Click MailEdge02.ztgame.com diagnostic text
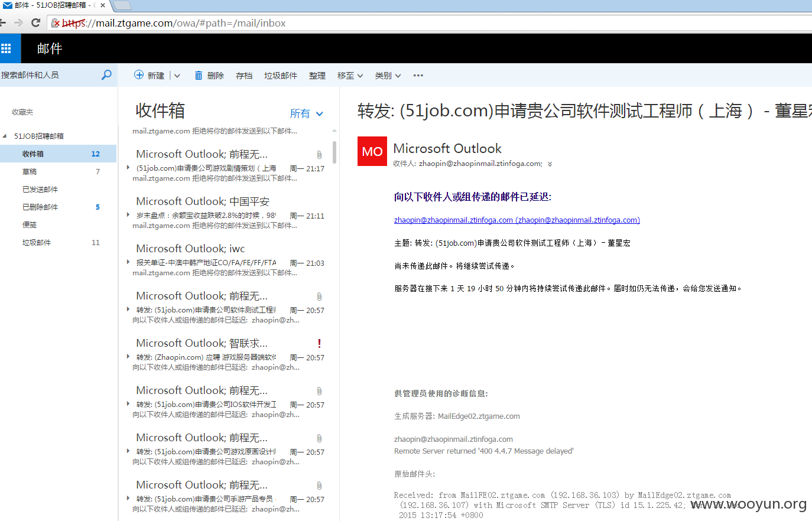 [x=479, y=416]
